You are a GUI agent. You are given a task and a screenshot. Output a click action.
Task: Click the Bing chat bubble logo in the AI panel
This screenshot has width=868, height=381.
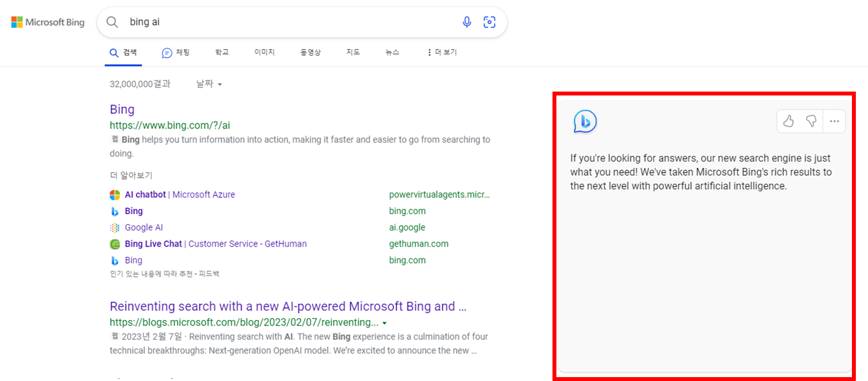[x=585, y=122]
